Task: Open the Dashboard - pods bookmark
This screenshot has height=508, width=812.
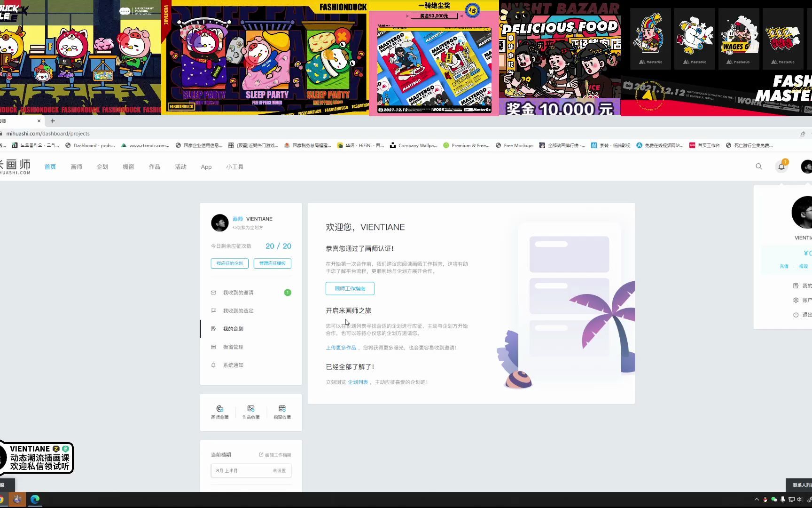Action: click(90, 145)
